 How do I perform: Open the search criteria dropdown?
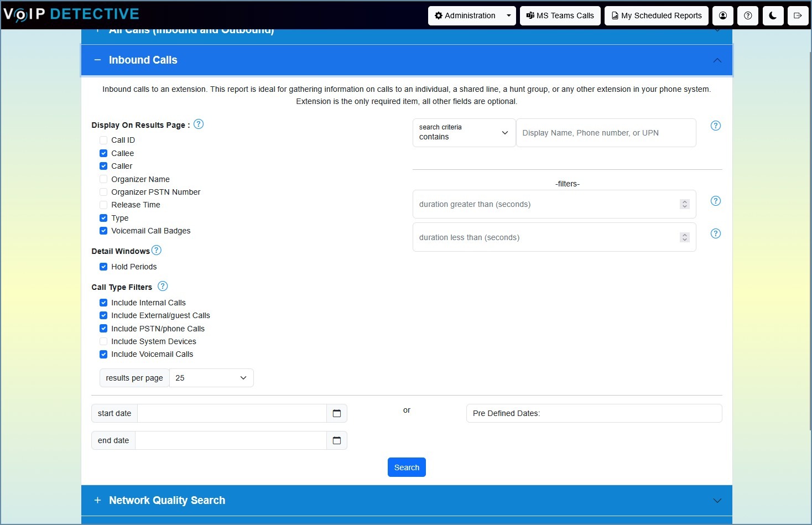point(464,133)
